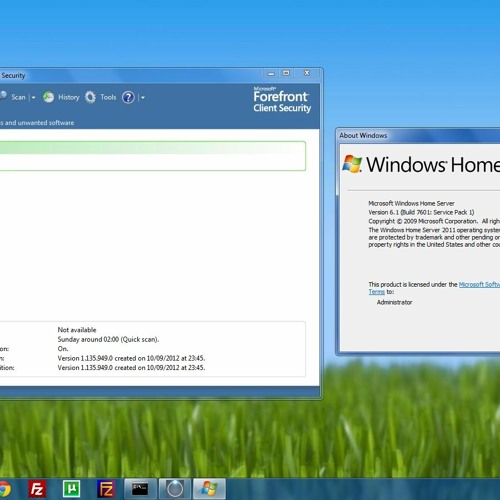Minimize the Forefront Client Security window
The height and width of the screenshot is (500, 500).
point(271,73)
